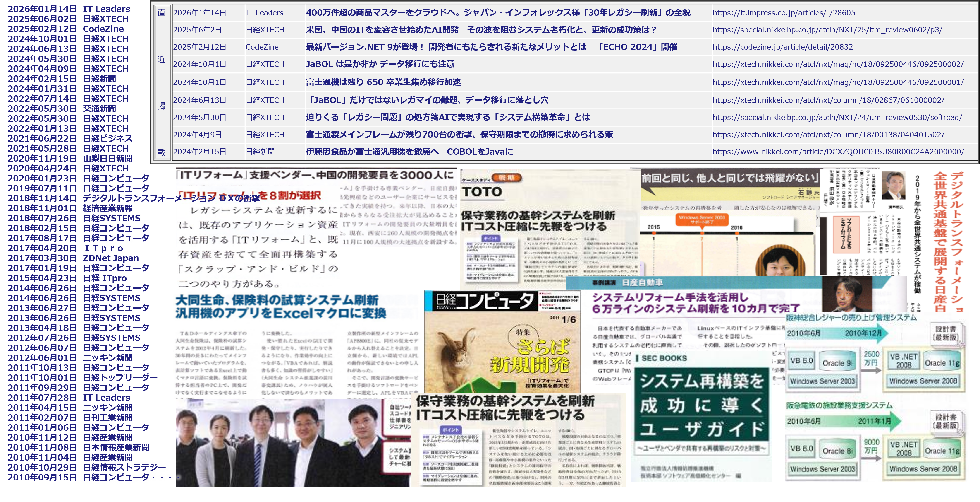This screenshot has height=502, width=980.
Task: Open the group photo of four people
Action: 293,443
